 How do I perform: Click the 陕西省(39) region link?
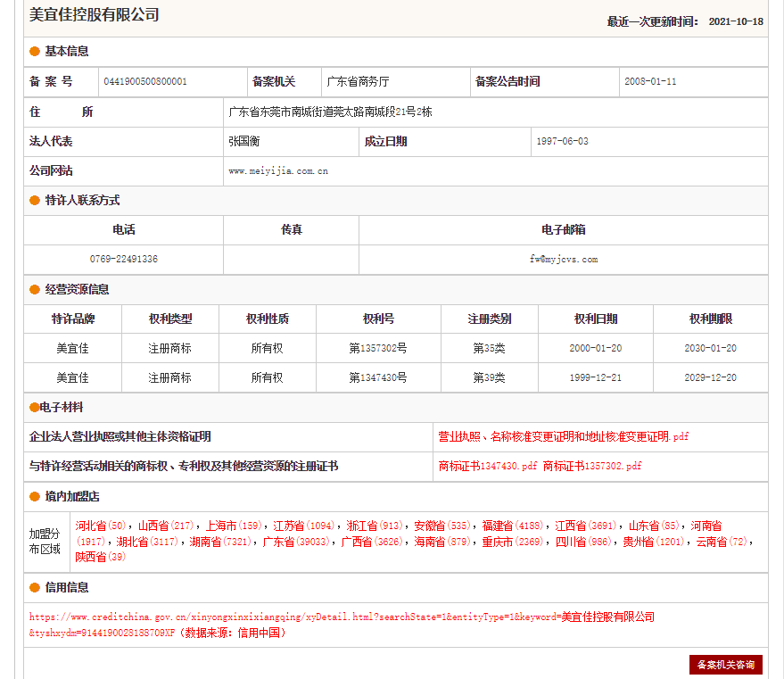(x=101, y=558)
